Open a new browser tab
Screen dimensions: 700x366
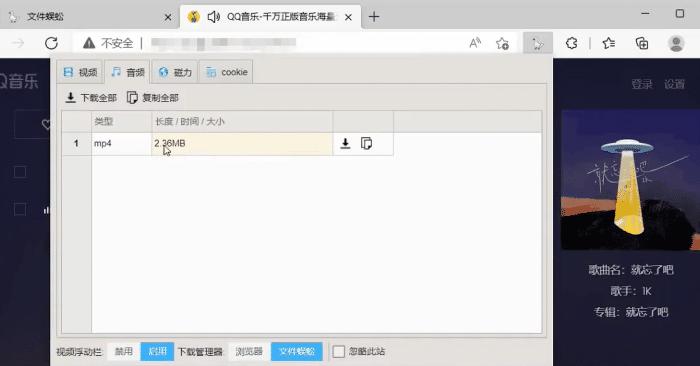tap(374, 17)
